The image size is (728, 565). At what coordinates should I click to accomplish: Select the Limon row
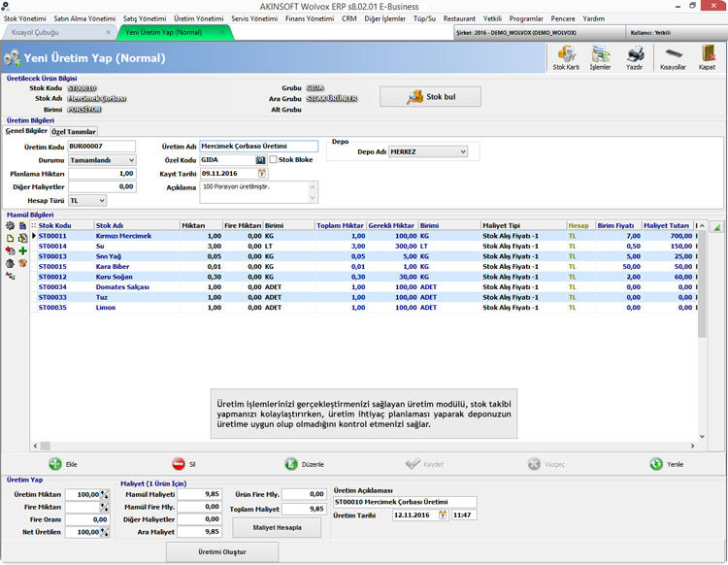coord(364,308)
